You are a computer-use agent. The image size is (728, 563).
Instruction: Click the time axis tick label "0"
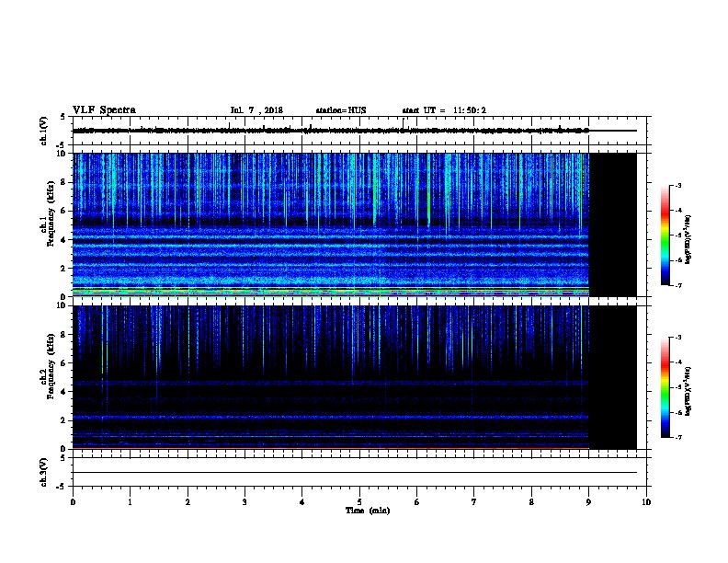point(73,501)
